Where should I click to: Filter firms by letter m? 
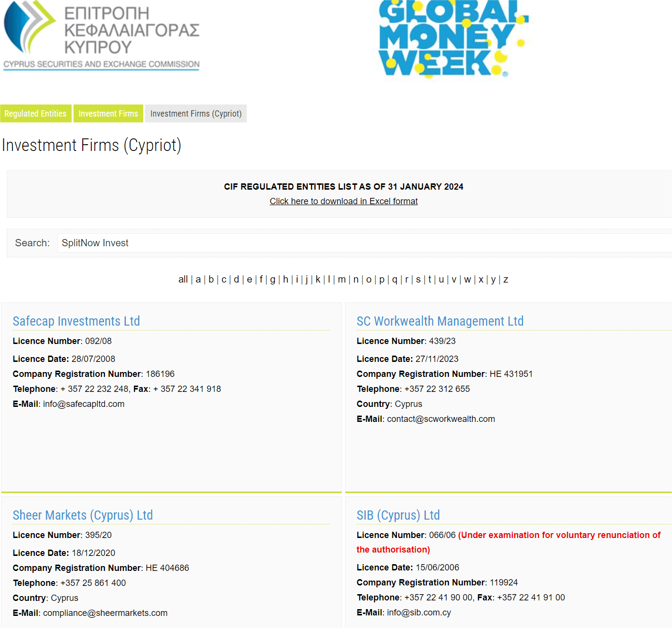[x=342, y=280]
